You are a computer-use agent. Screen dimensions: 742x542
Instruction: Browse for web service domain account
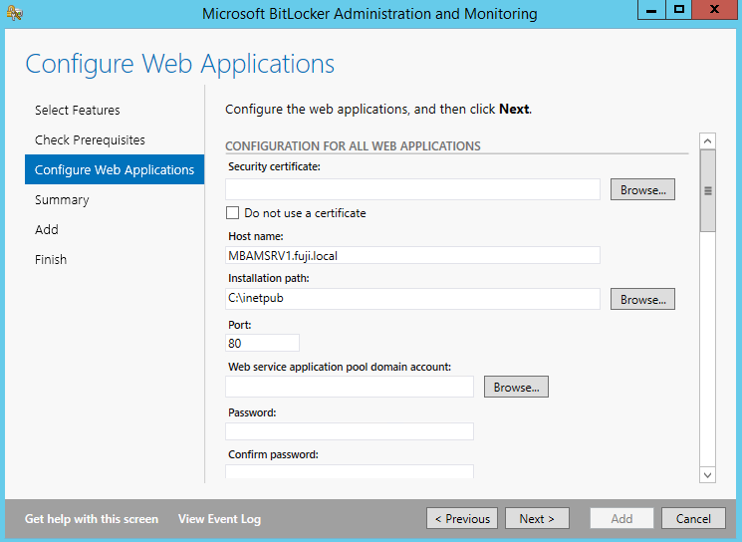(x=516, y=387)
